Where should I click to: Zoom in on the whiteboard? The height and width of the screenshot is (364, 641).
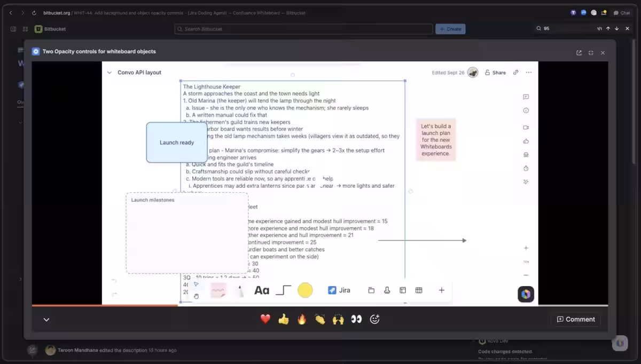click(526, 248)
